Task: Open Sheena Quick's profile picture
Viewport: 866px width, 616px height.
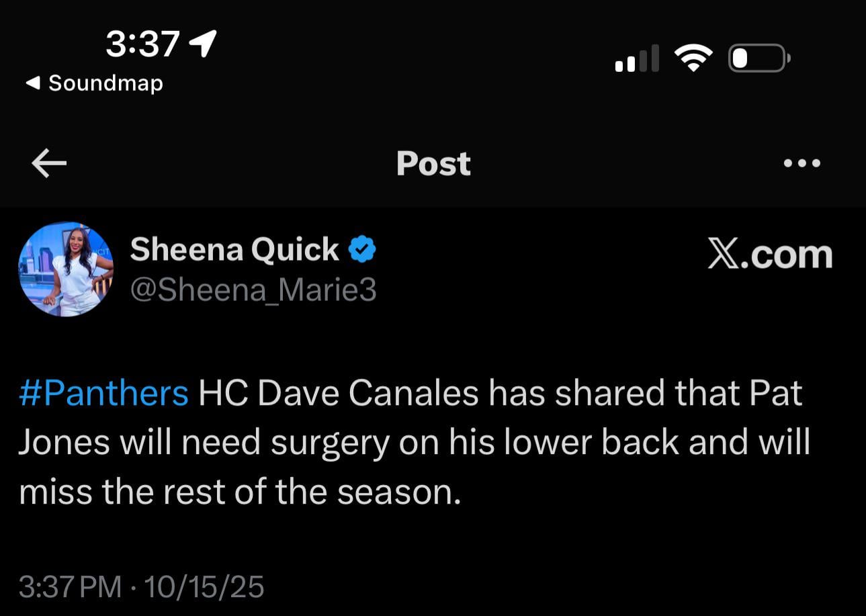Action: click(66, 269)
